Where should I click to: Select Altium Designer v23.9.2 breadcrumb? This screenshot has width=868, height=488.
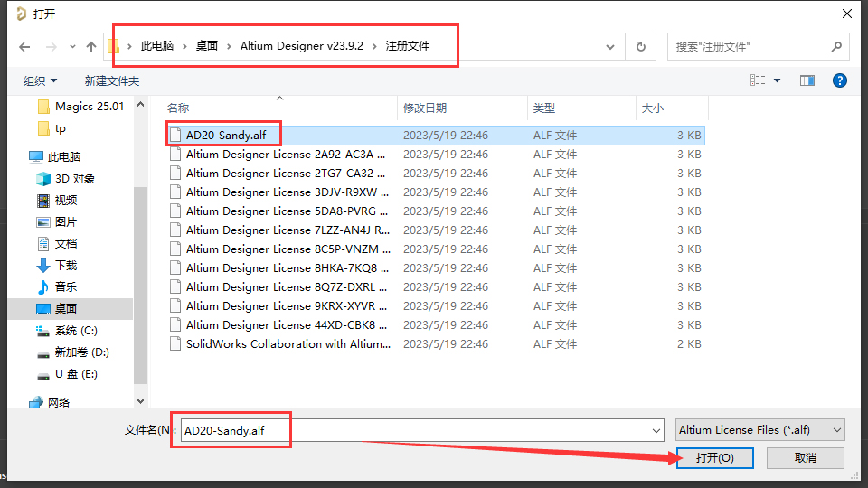click(302, 46)
